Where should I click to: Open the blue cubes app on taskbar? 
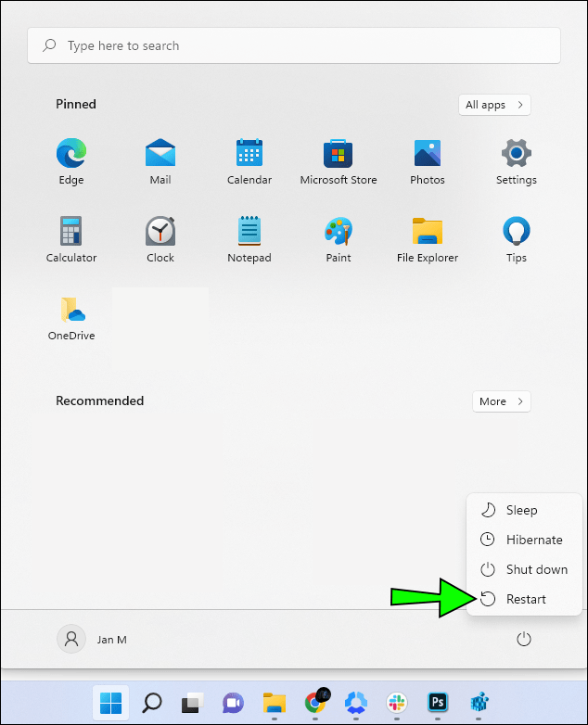479,703
